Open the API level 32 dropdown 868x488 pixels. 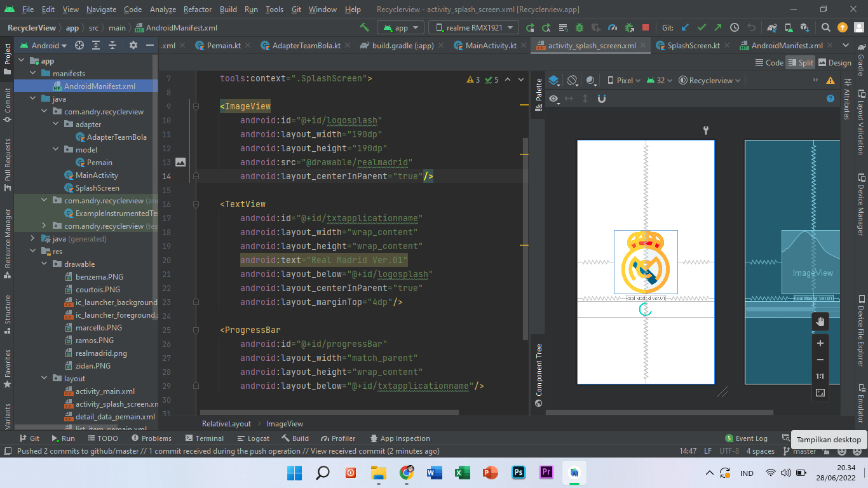(660, 80)
